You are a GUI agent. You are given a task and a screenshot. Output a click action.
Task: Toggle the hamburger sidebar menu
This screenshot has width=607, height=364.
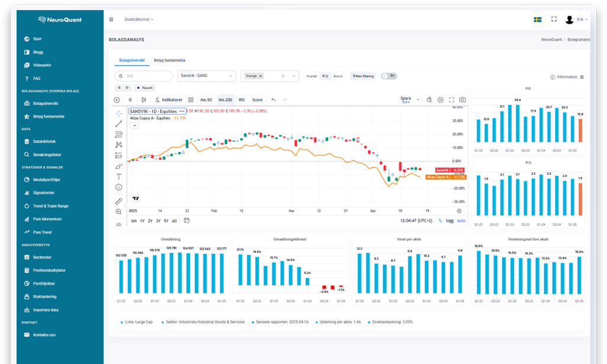[111, 20]
